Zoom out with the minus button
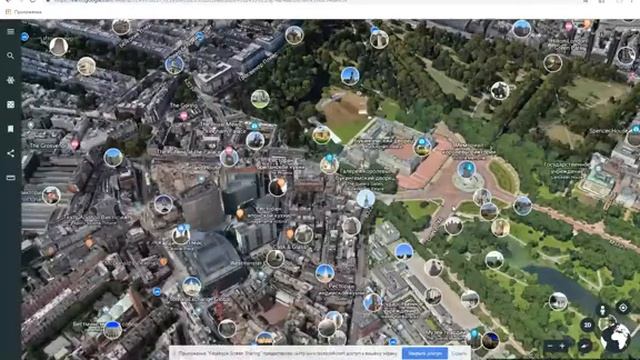640x360 pixels. click(550, 346)
